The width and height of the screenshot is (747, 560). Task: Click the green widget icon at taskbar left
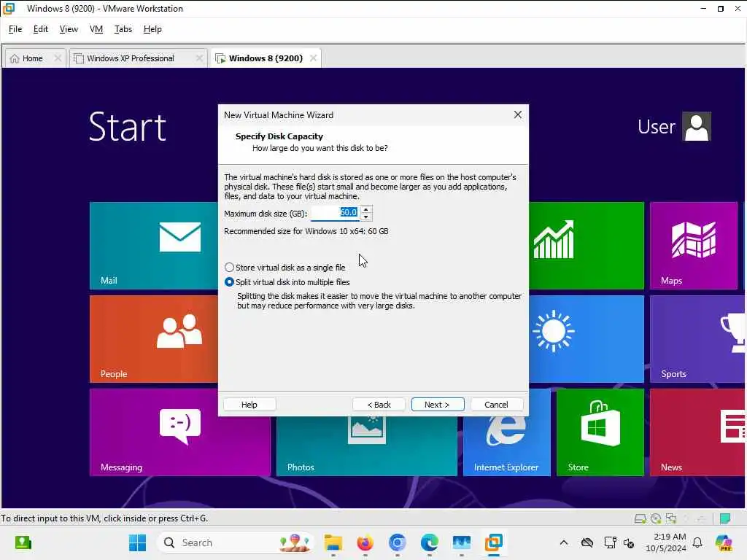[x=23, y=542]
